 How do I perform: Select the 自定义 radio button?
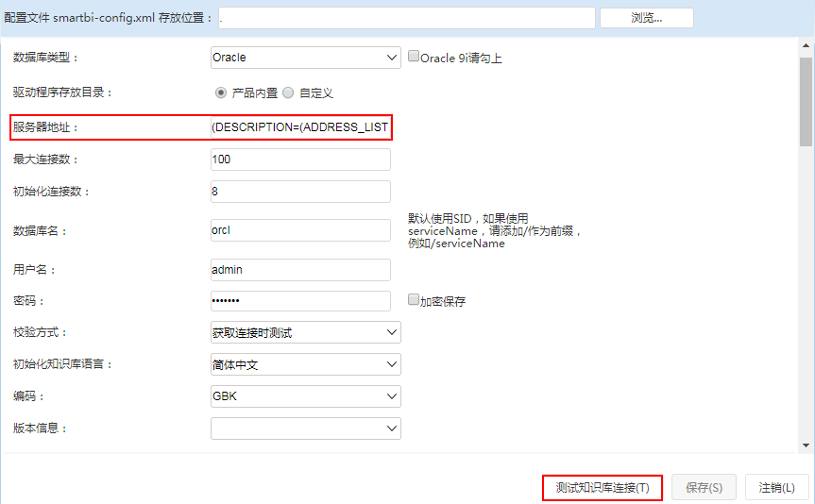pos(288,93)
